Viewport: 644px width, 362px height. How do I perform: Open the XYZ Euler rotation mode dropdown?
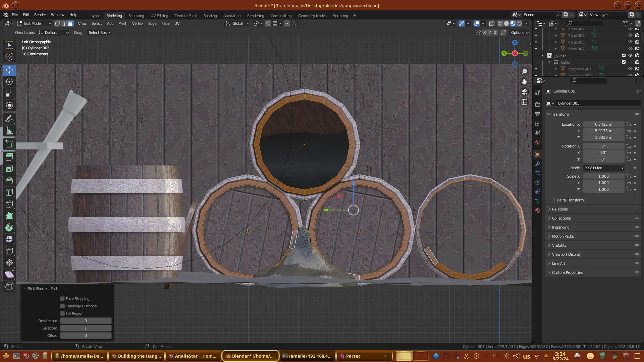604,168
